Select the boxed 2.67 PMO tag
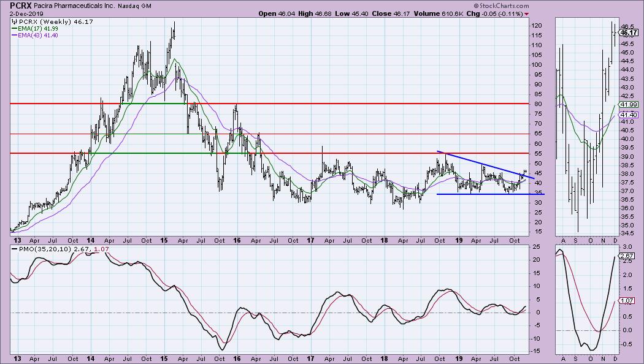The image size is (644, 364). tap(627, 256)
